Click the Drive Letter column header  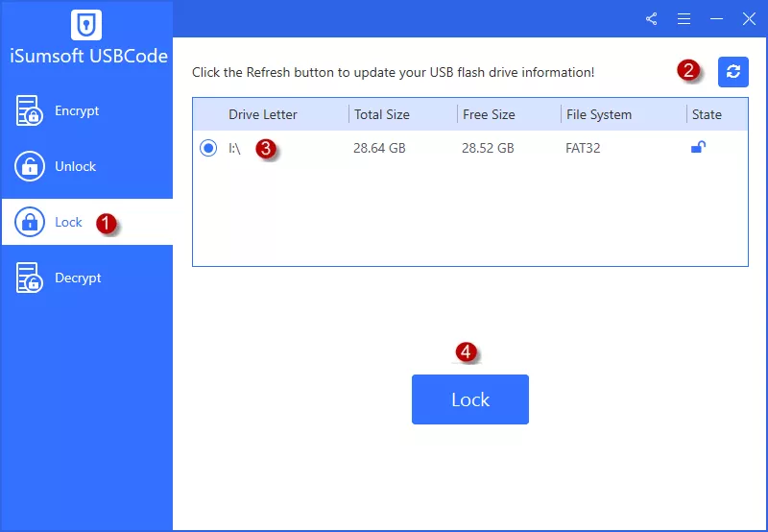(x=262, y=114)
